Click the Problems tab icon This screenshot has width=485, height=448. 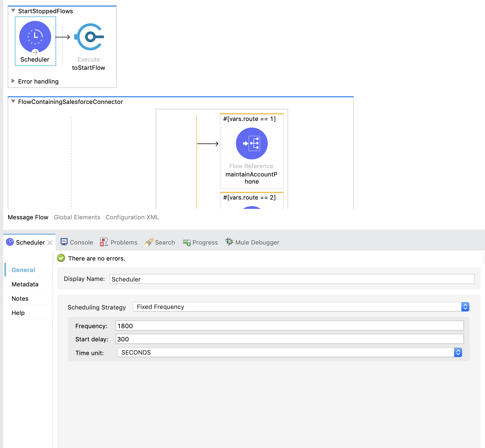(104, 242)
